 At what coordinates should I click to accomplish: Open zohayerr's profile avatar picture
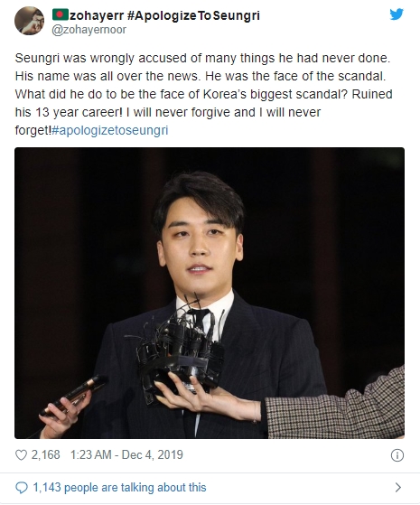(29, 20)
